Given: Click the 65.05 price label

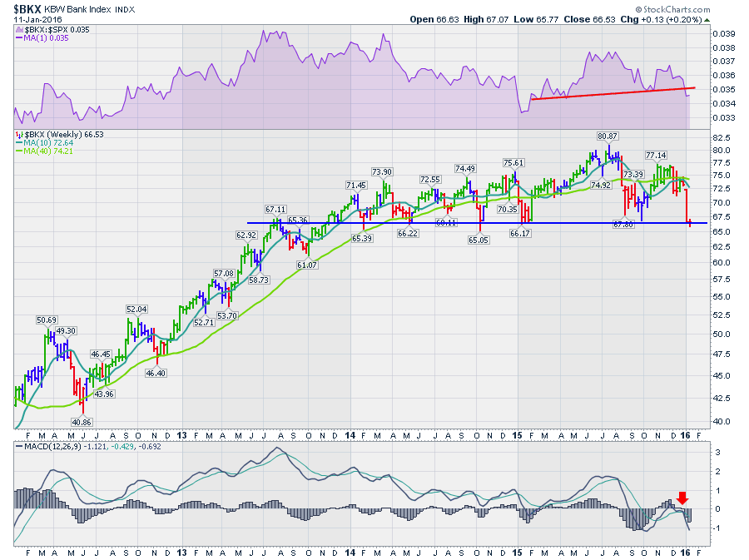Looking at the screenshot, I should 479,240.
